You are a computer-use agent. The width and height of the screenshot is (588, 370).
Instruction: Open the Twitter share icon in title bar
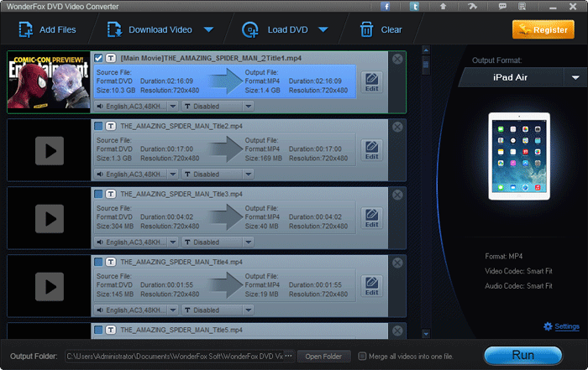click(x=414, y=7)
